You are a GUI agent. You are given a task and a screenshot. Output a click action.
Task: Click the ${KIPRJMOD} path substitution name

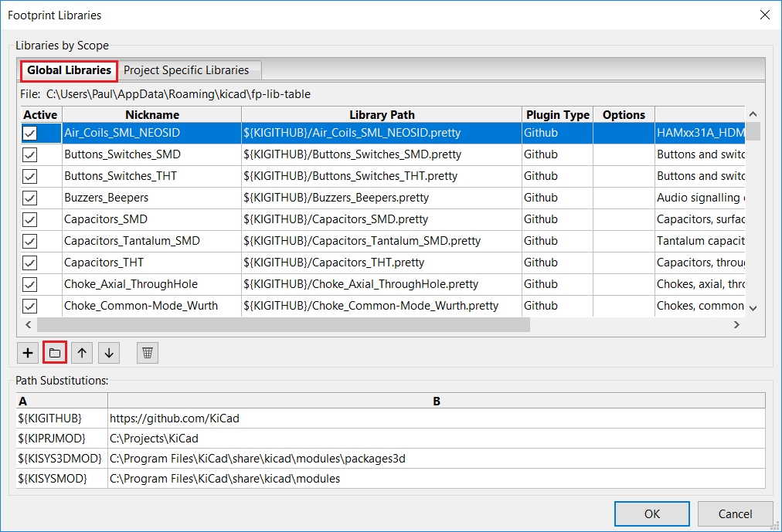coord(62,439)
